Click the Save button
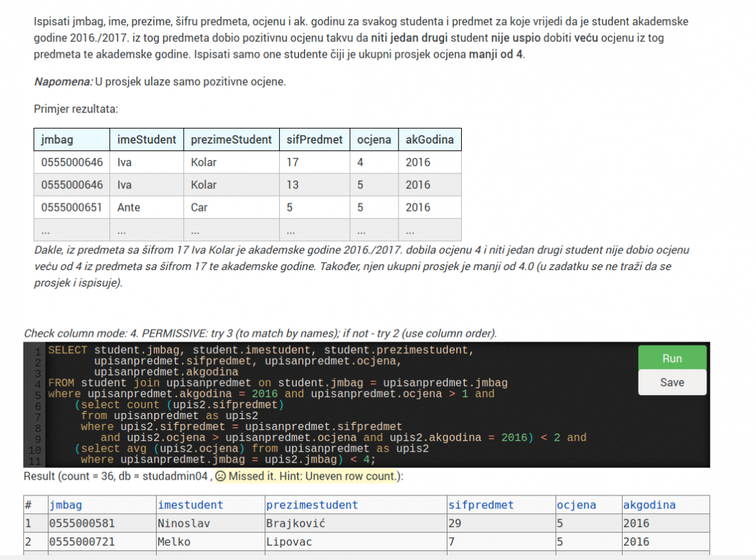 [x=672, y=382]
